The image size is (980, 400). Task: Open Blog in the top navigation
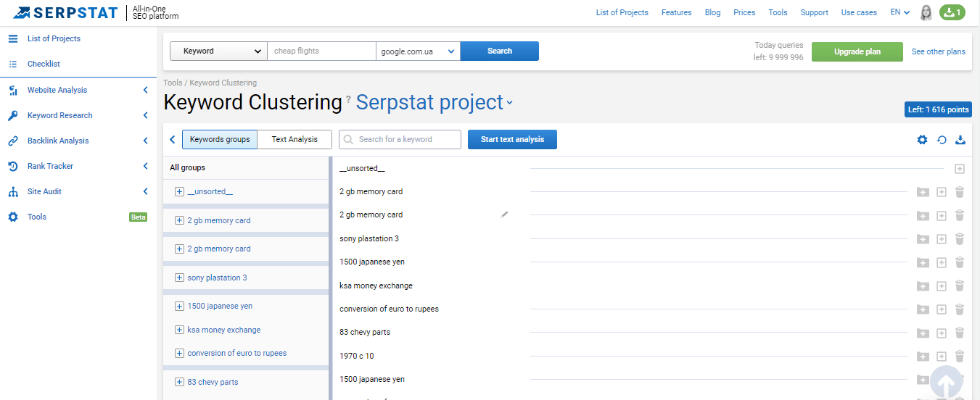(713, 12)
